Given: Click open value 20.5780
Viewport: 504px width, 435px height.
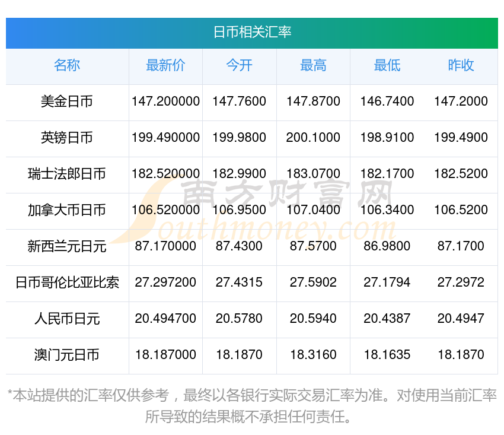Looking at the screenshot, I should coord(239,319).
